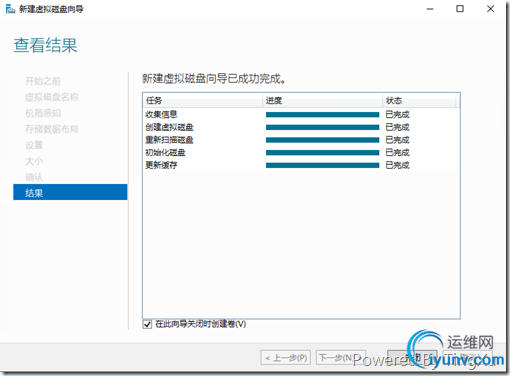Image resolution: width=510 pixels, height=376 pixels.
Task: Click the progress bar for 更新缓存
Action: pyautogui.click(x=322, y=165)
